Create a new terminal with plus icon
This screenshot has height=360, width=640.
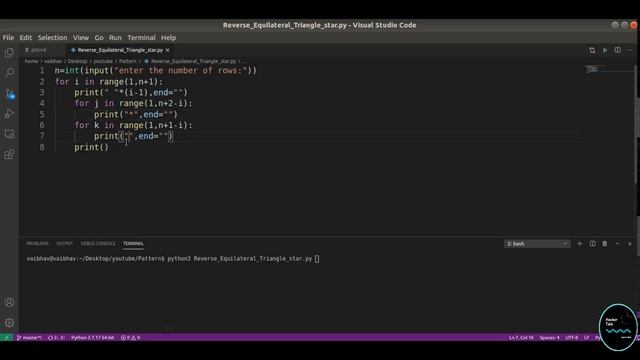[x=580, y=244]
